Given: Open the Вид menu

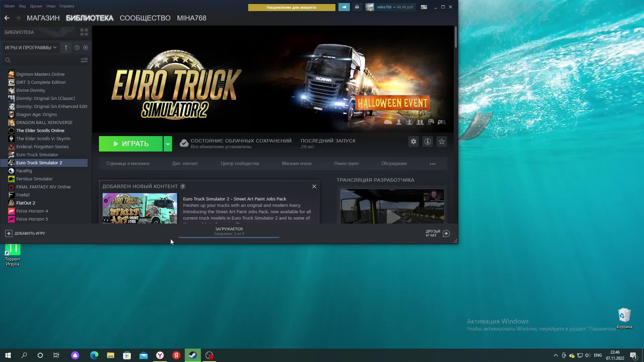Looking at the screenshot, I should (22, 6).
